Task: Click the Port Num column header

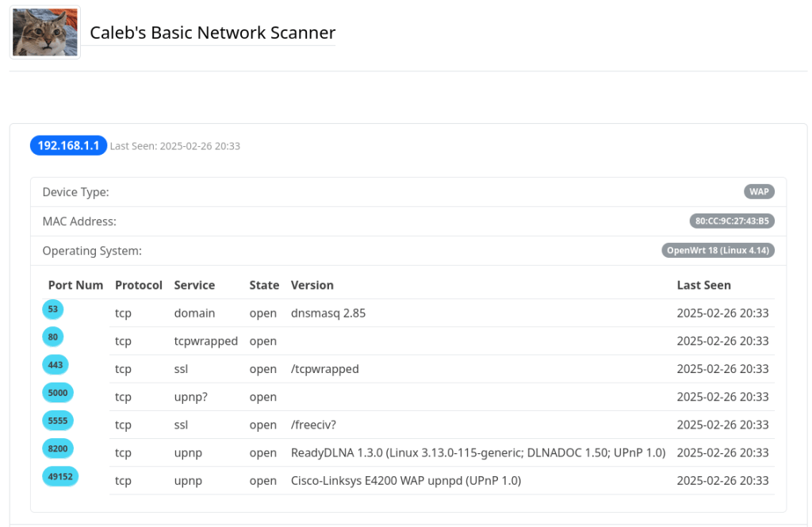Action: pos(75,285)
